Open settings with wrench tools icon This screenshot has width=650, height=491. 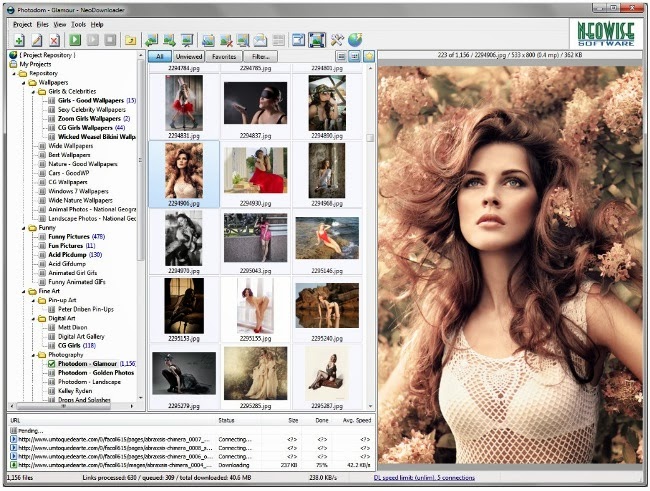coord(336,40)
